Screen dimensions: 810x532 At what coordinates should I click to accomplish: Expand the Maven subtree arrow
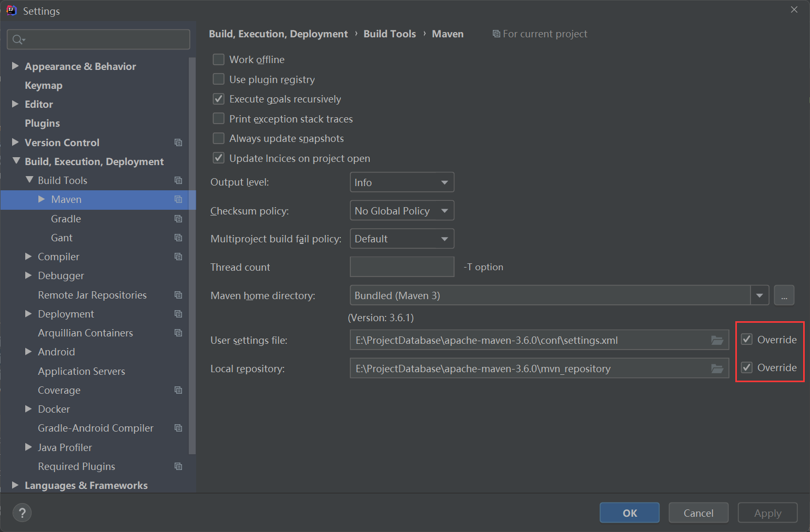click(x=42, y=199)
